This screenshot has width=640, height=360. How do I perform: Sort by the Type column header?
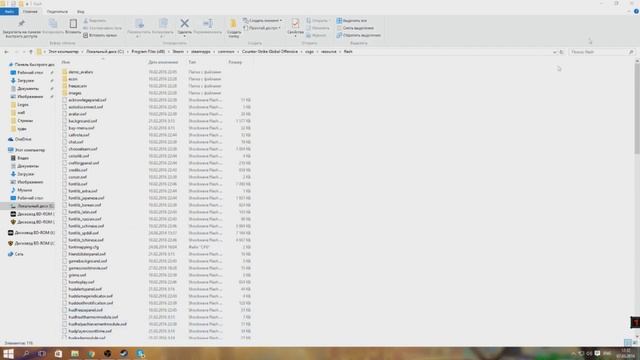pyautogui.click(x=192, y=62)
